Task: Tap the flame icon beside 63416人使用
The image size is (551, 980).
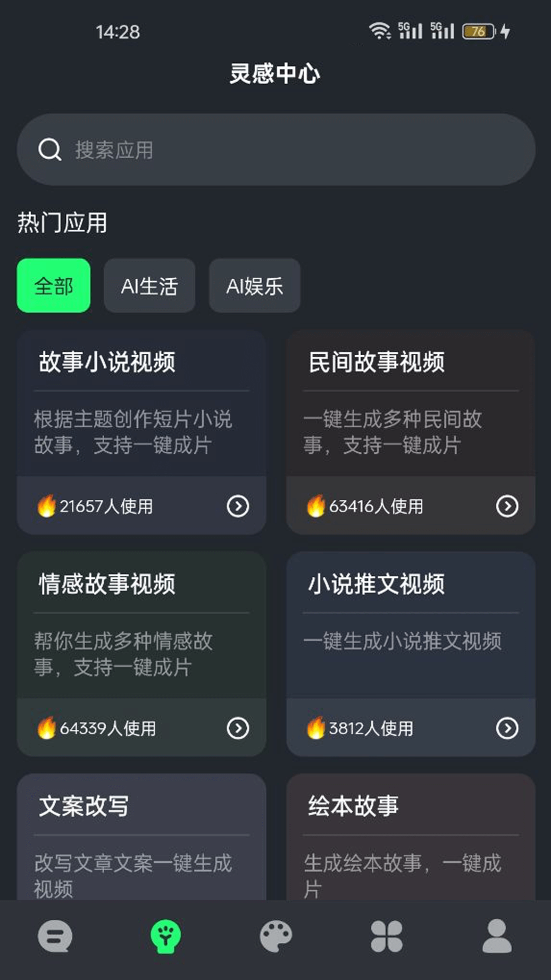Action: point(316,506)
